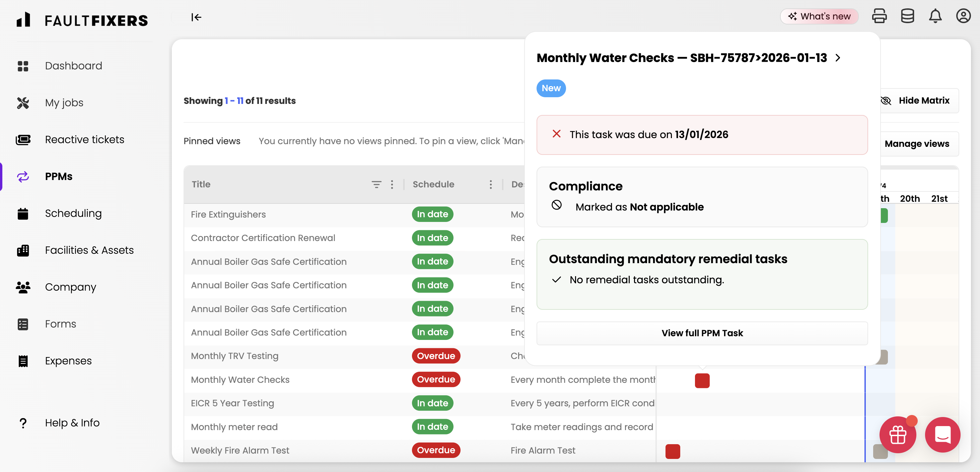
Task: Click red marker in Weekly Fire Alarm row
Action: coord(672,451)
